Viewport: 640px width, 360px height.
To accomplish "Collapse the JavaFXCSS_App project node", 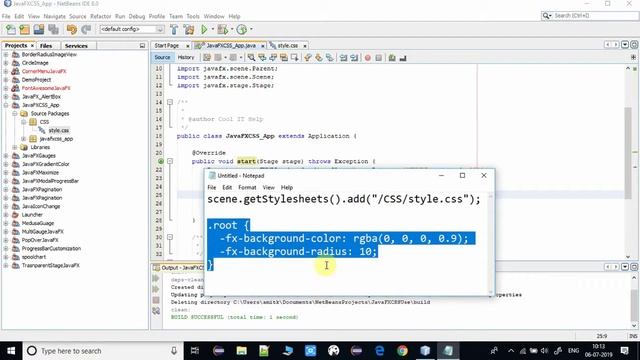I will tap(6, 105).
